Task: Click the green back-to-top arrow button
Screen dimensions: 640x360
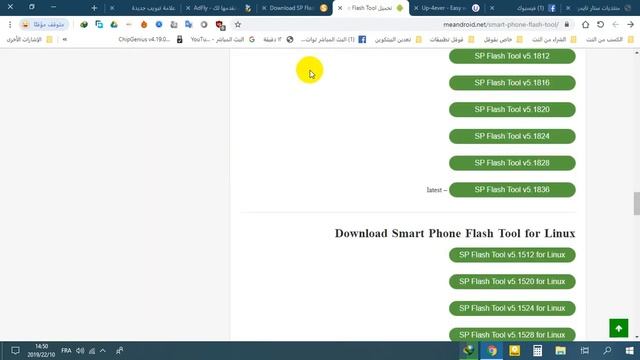Action: click(618, 328)
